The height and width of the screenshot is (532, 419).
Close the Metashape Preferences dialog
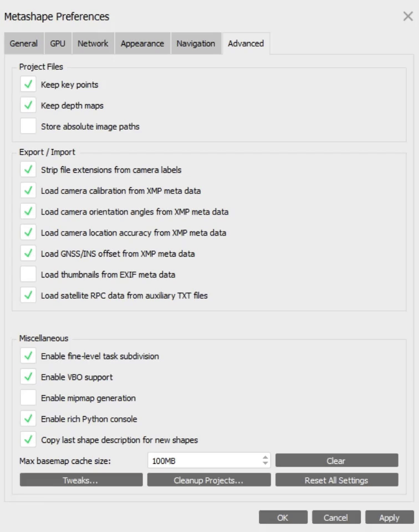pos(407,17)
